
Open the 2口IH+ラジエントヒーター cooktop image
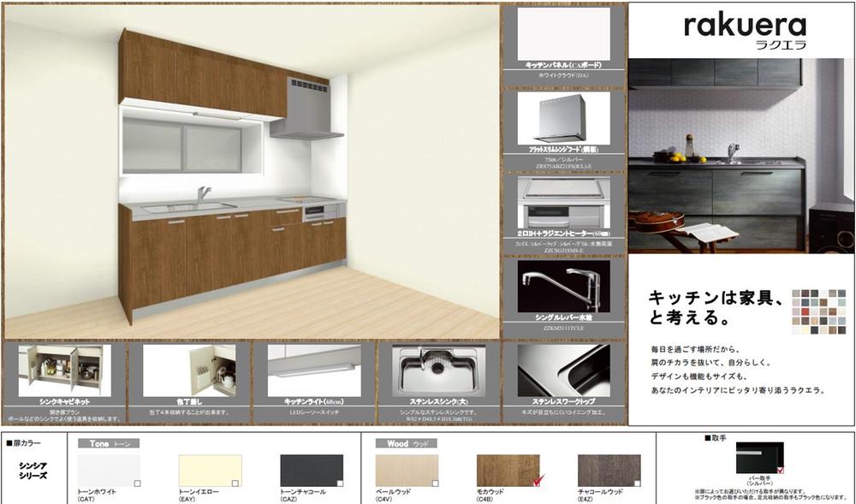564,203
